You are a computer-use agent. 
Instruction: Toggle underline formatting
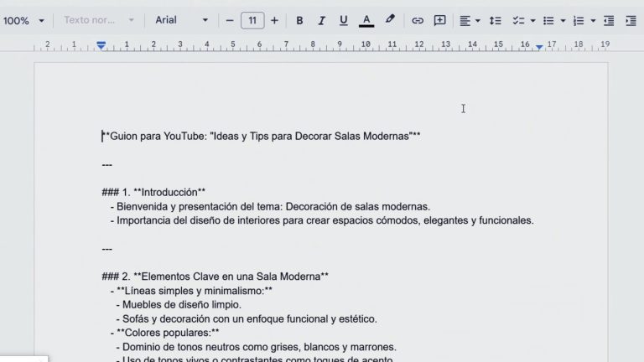tap(343, 20)
